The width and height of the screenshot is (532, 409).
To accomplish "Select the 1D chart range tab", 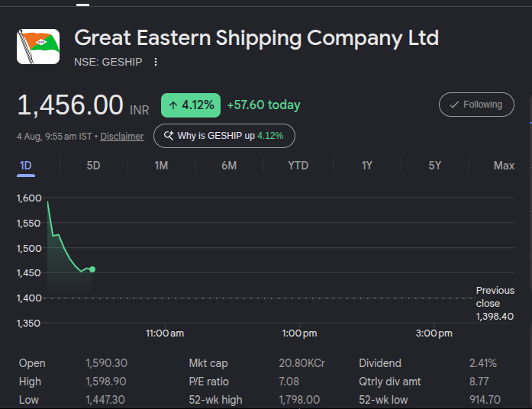I will pyautogui.click(x=26, y=166).
